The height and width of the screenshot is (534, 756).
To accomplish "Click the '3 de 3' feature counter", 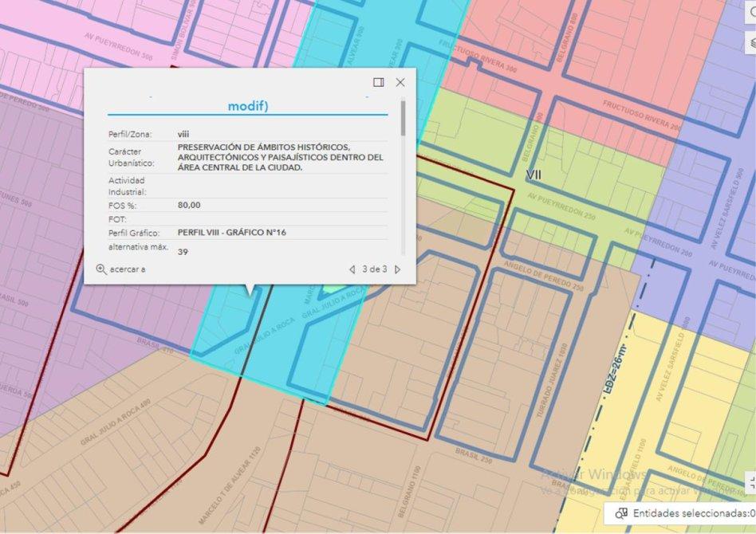I will (x=375, y=269).
